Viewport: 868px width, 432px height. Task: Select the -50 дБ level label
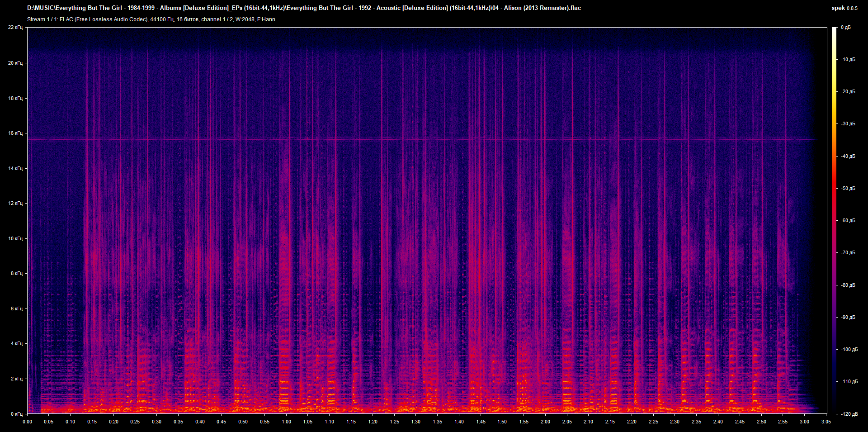tap(848, 189)
